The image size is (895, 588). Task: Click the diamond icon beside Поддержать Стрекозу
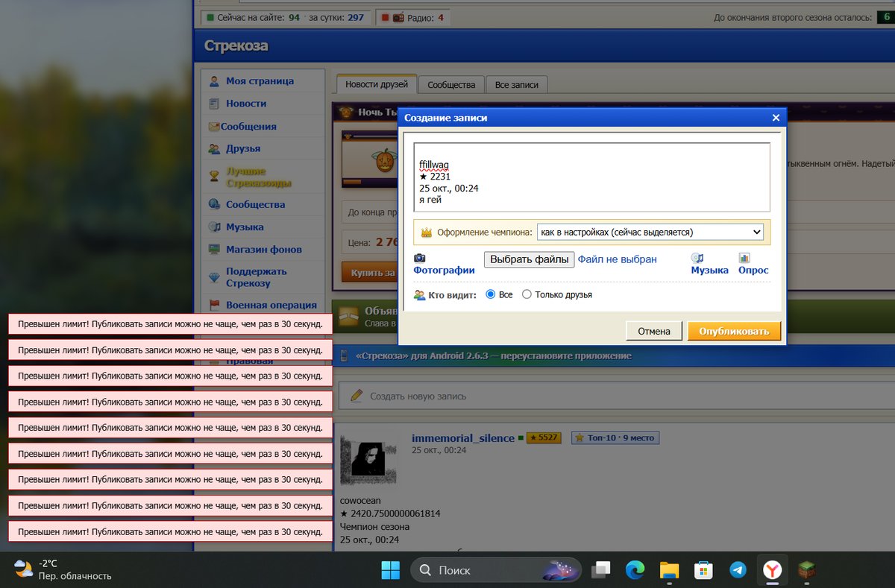214,277
